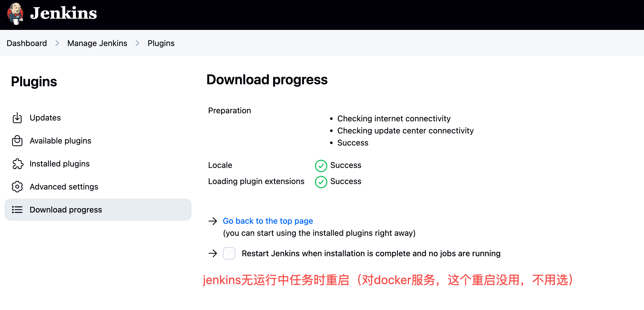Screen dimensions: 644x310
Task: Open the Jenkins home title link
Action: (64, 13)
